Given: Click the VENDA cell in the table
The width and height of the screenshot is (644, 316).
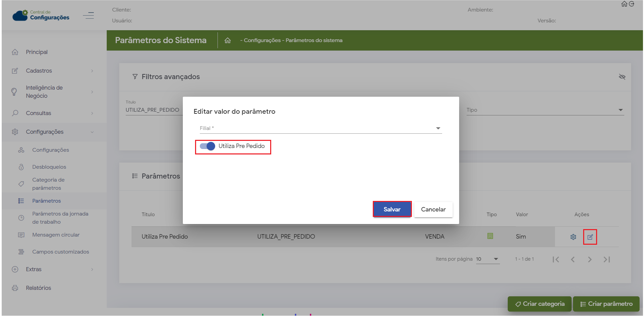Looking at the screenshot, I should pos(435,237).
